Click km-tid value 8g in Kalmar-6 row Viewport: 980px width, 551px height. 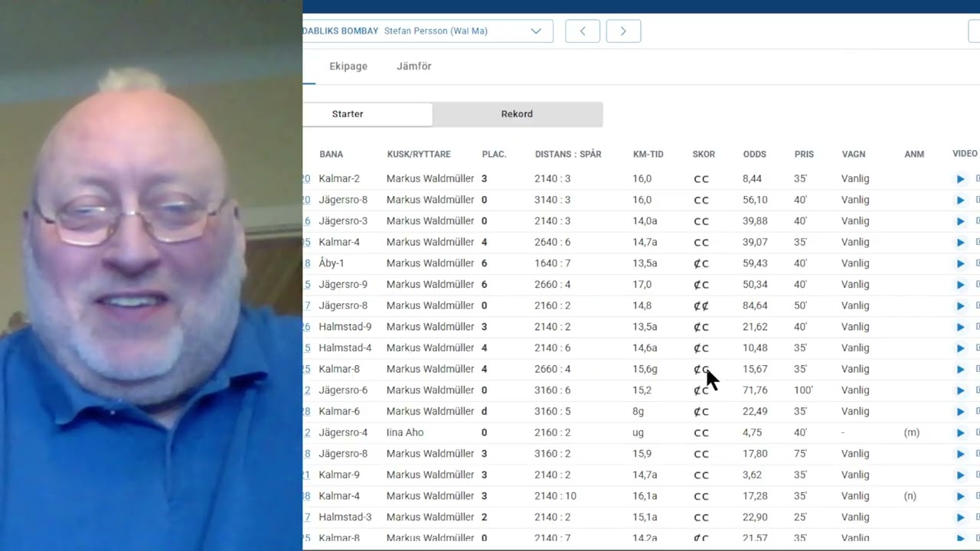(638, 412)
